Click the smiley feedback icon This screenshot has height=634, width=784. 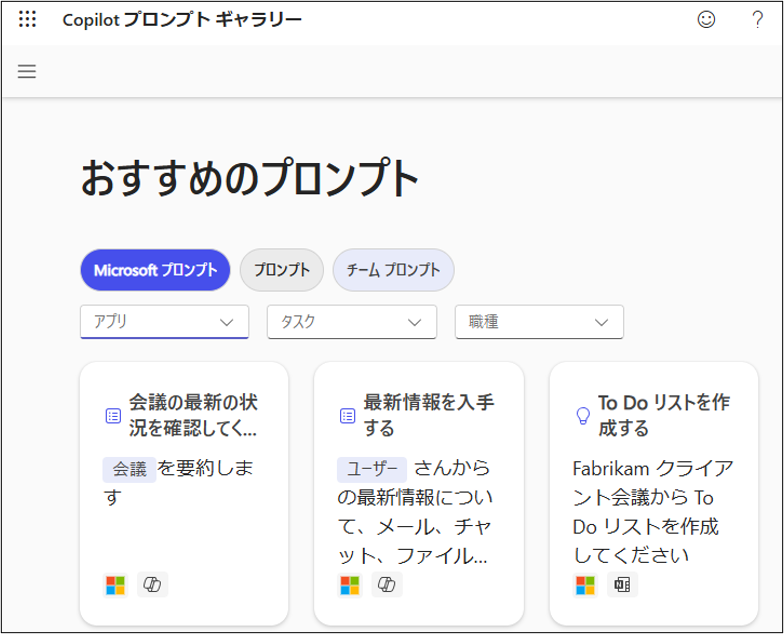point(706,20)
